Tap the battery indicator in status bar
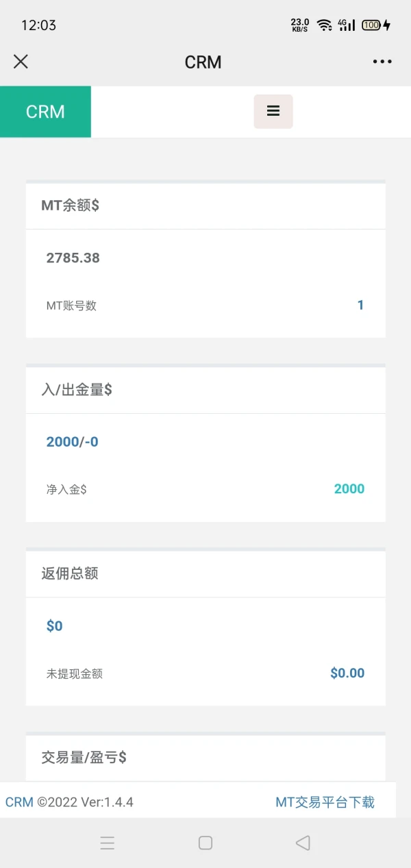The image size is (411, 868). (371, 25)
